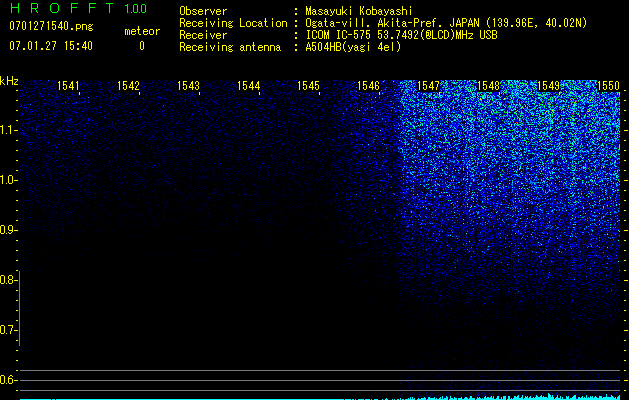Click the cyan signal level strip at bottom
Viewport: 629px width, 400px height.
click(x=320, y=397)
